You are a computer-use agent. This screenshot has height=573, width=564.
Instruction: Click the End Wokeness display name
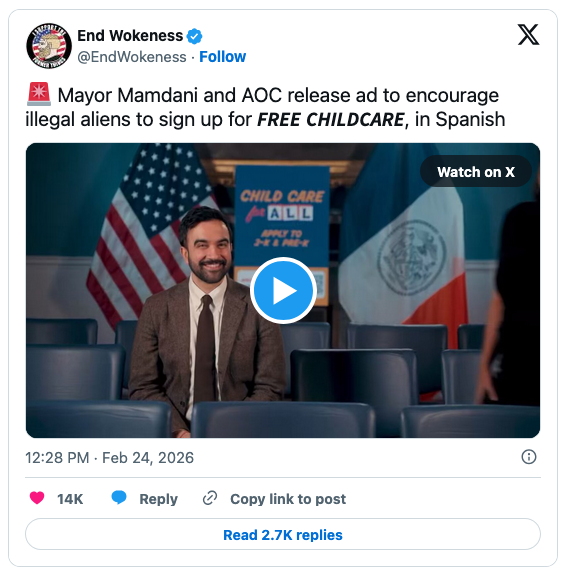[130, 35]
